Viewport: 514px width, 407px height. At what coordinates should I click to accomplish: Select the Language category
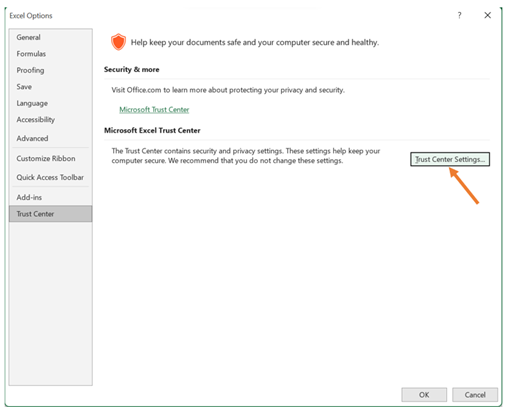tap(51, 103)
